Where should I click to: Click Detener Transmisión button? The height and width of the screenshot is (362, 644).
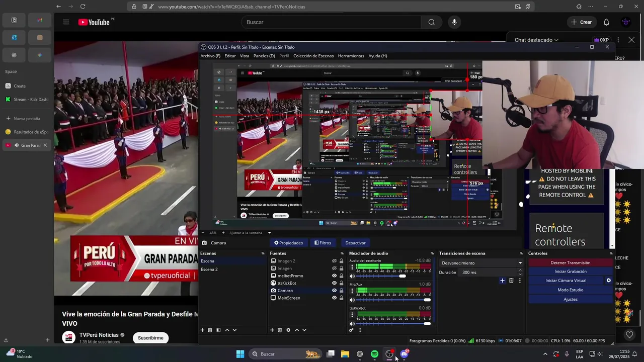[x=571, y=262]
